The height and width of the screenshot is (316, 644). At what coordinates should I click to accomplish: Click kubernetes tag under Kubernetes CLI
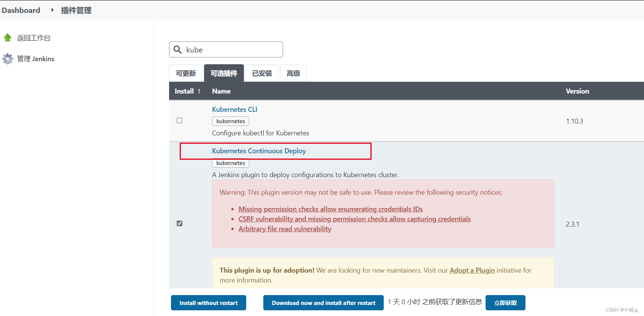(231, 121)
